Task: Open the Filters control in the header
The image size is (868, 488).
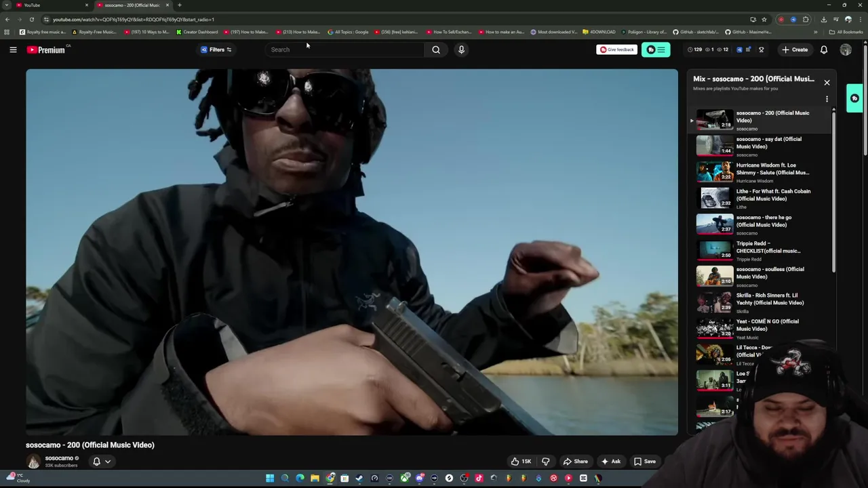Action: pyautogui.click(x=216, y=49)
